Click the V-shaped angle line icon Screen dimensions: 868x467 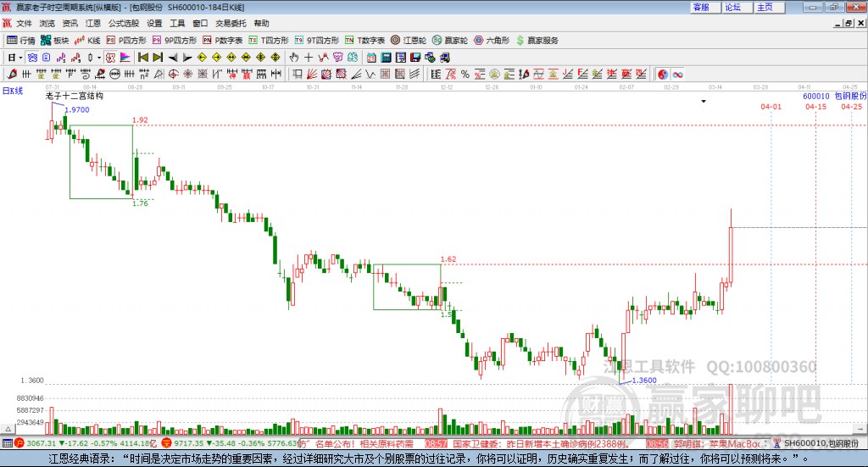[370, 74]
